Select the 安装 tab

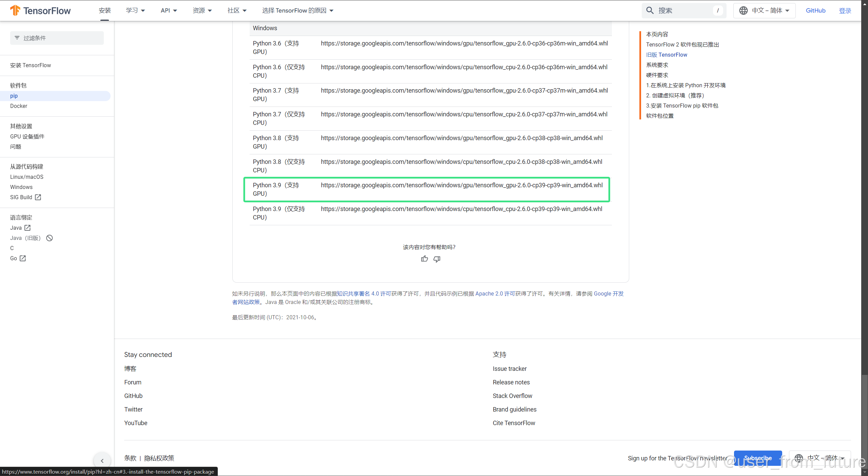(105, 11)
